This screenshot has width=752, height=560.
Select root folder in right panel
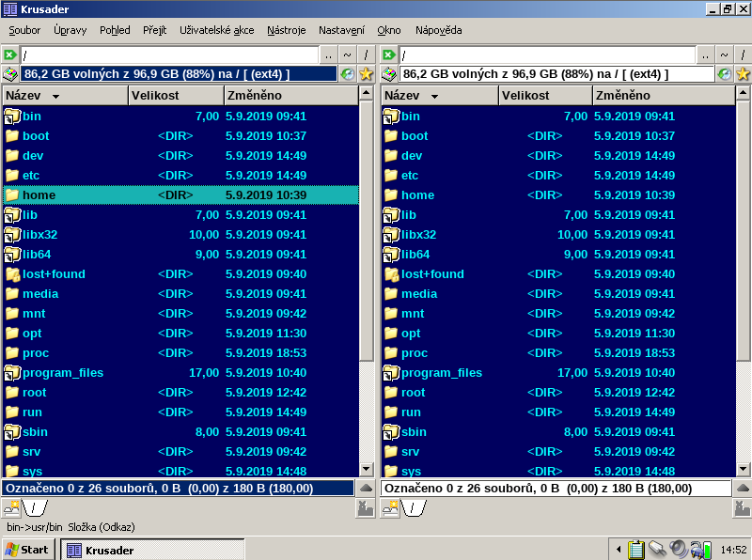(x=558, y=392)
